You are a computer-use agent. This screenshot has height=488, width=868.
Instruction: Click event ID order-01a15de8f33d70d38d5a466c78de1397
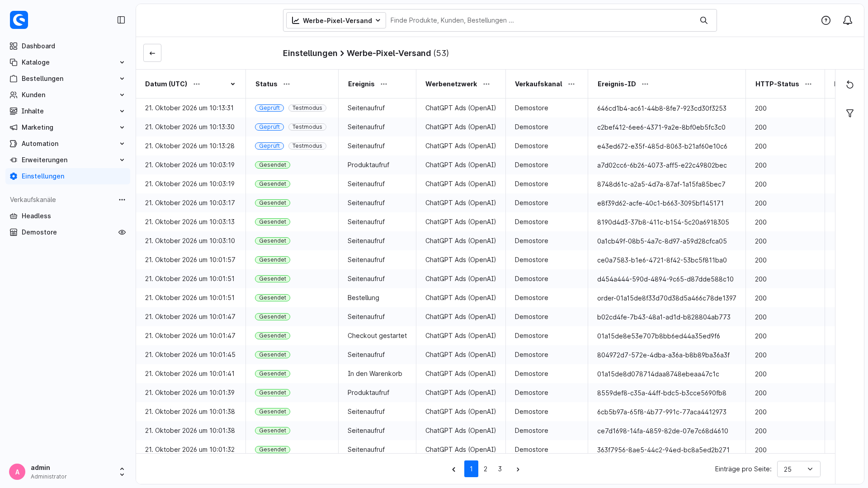click(666, 298)
